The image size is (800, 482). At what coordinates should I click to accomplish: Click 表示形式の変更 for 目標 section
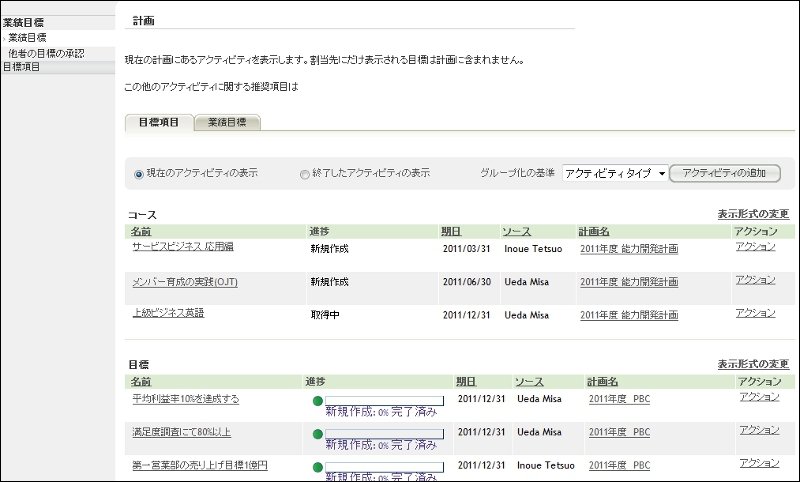(x=753, y=364)
